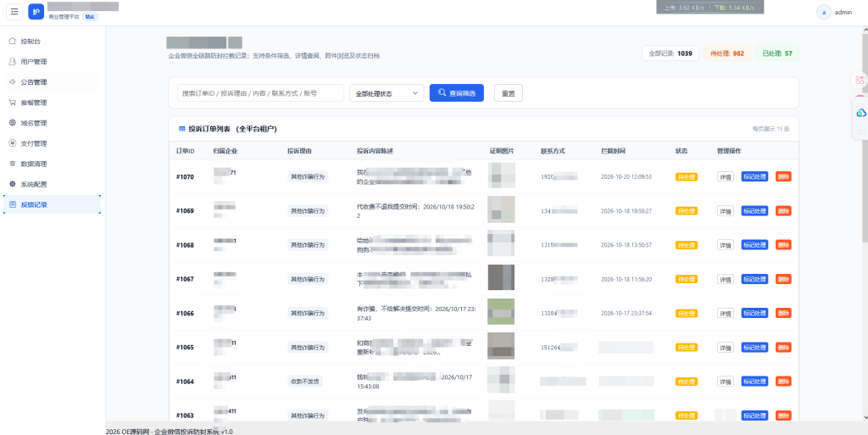
Task: Open 控制台 menu item
Action: [x=52, y=41]
